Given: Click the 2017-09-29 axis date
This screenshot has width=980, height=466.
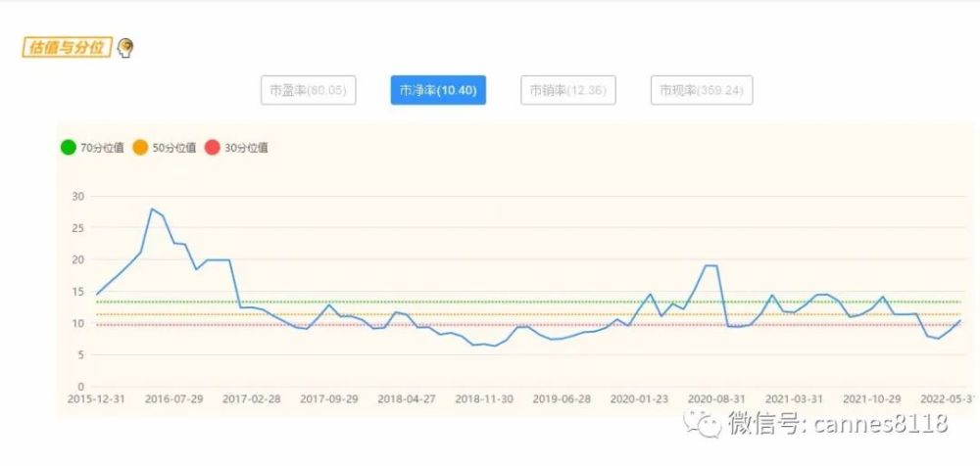Looking at the screenshot, I should point(328,398).
